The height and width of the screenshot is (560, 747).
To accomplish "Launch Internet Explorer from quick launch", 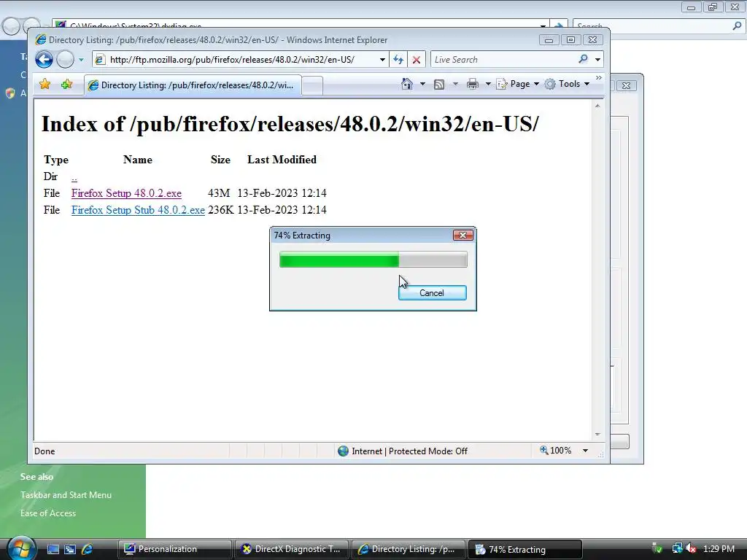I will 87,549.
